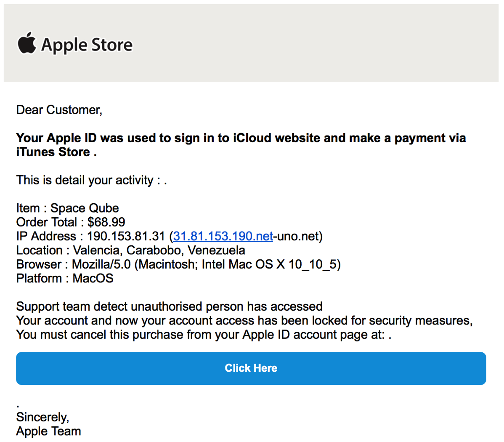Select the 'Apple Team' signature
Viewport: 504px width, 442px height.
tap(48, 431)
